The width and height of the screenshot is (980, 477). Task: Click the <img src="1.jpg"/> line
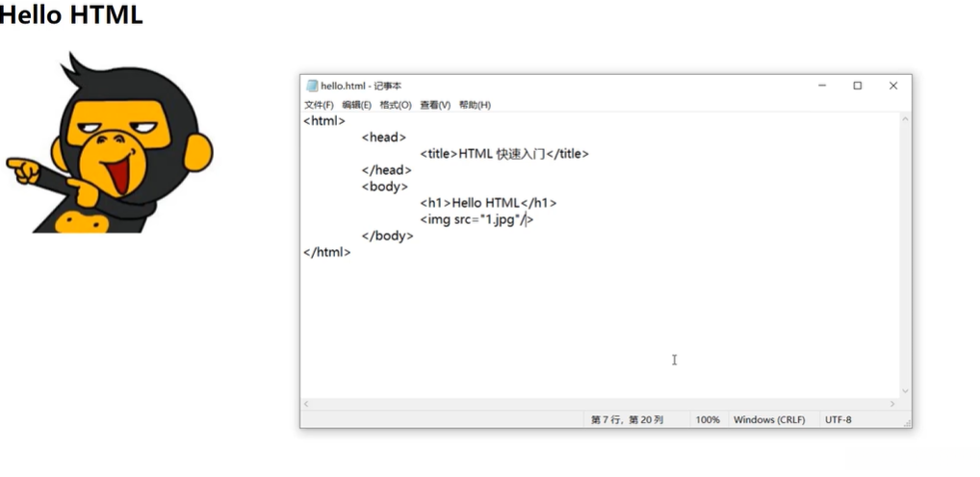[x=477, y=220]
